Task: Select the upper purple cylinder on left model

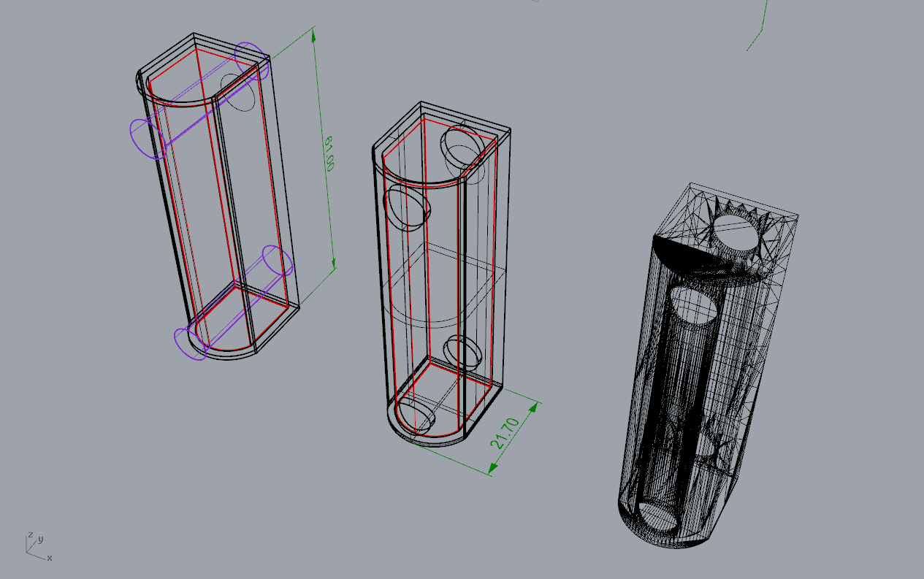Action: point(199,99)
